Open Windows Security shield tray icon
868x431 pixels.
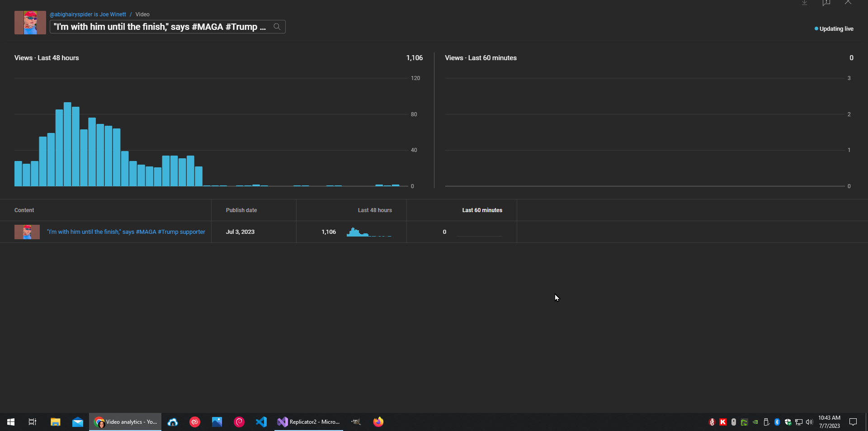click(x=788, y=422)
